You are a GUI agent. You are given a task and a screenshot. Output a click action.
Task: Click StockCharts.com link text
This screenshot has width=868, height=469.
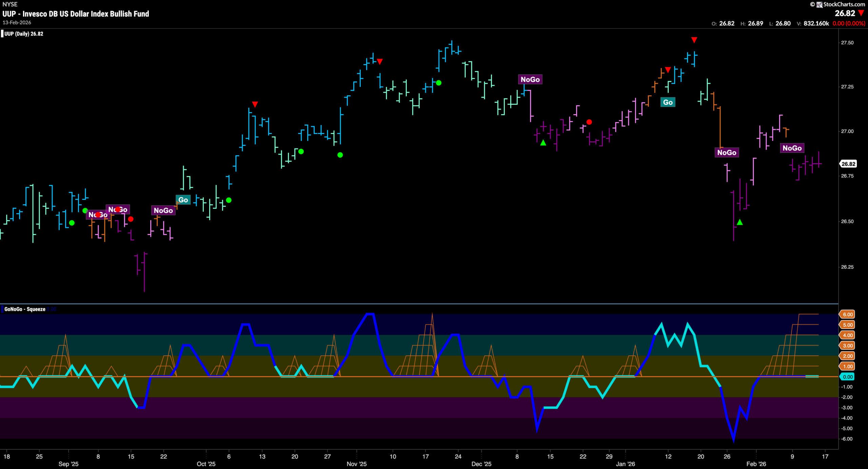coord(844,4)
